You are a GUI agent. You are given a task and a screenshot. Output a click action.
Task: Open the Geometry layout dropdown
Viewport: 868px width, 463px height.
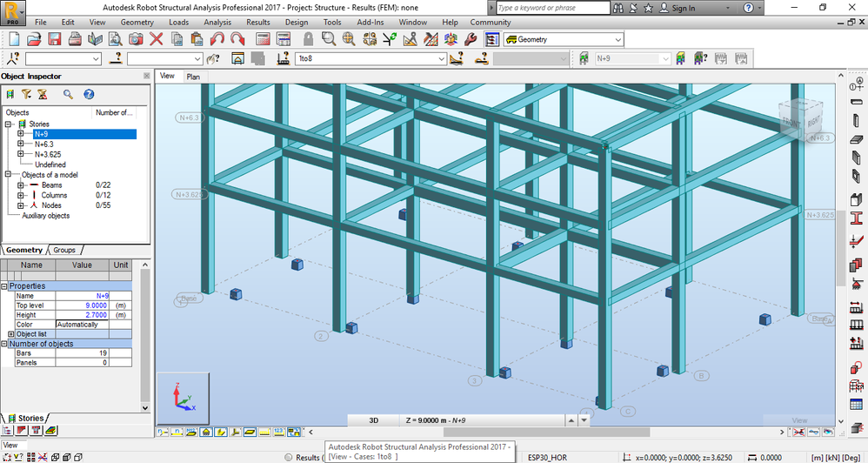tap(618, 39)
